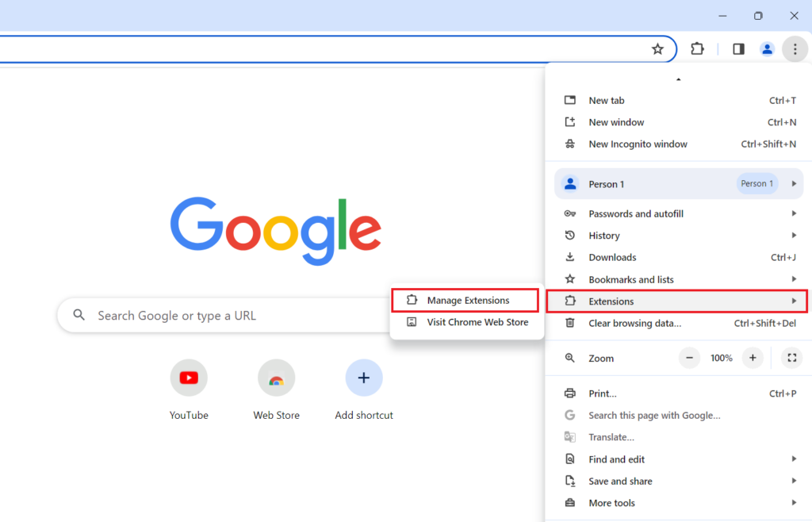This screenshot has width=812, height=522.
Task: Open Save and share
Action: pos(679,481)
